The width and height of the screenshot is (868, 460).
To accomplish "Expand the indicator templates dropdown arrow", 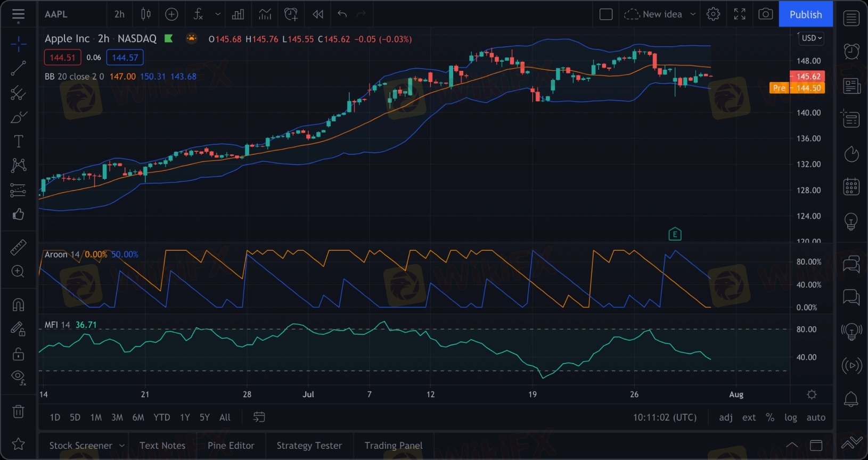I will [218, 14].
